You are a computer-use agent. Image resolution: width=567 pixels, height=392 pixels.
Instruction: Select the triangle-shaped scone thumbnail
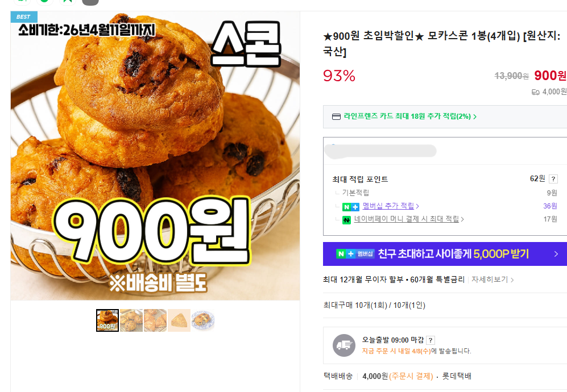click(179, 320)
